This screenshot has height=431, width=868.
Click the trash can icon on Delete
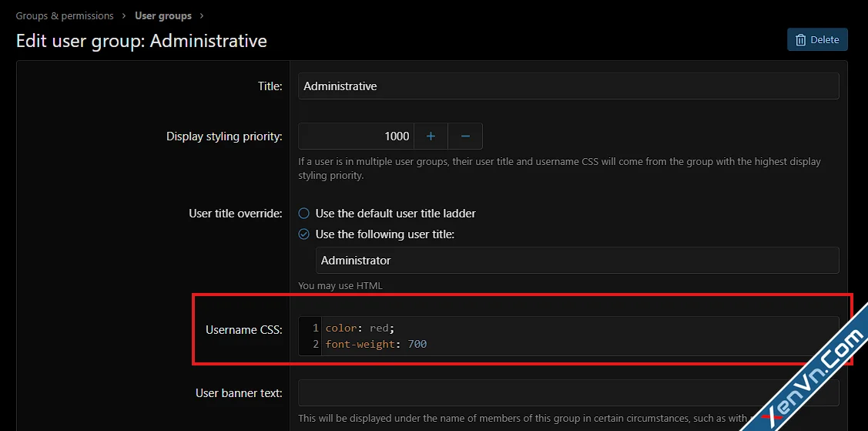click(801, 40)
